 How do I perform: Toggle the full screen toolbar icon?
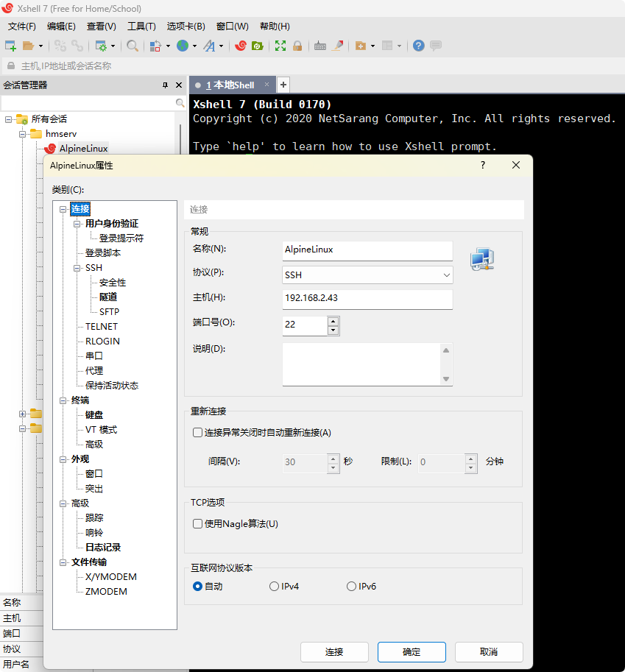[280, 46]
